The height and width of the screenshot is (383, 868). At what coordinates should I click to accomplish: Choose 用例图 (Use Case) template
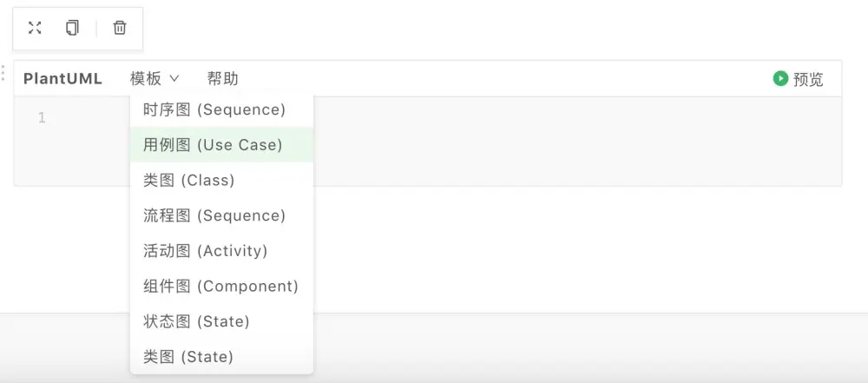click(213, 145)
